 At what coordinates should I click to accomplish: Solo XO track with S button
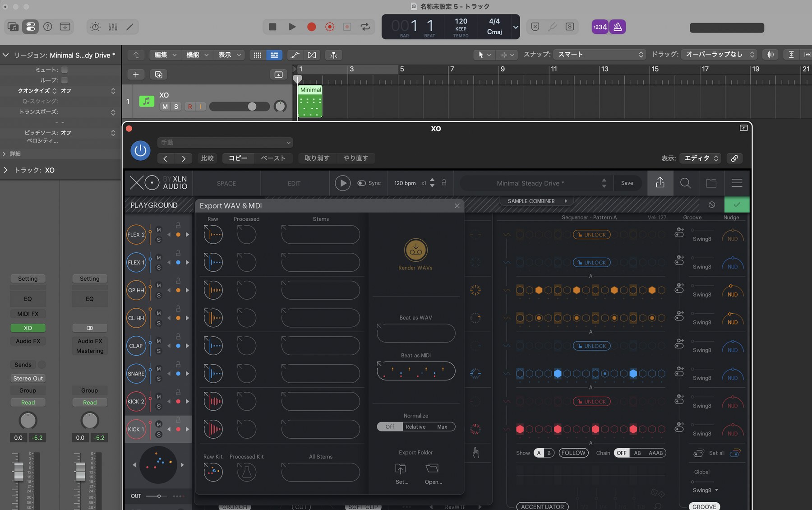176,107
